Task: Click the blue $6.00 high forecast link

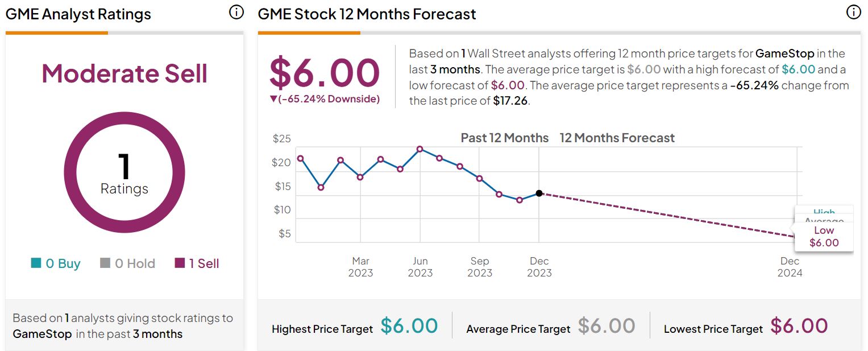Action: coord(799,69)
